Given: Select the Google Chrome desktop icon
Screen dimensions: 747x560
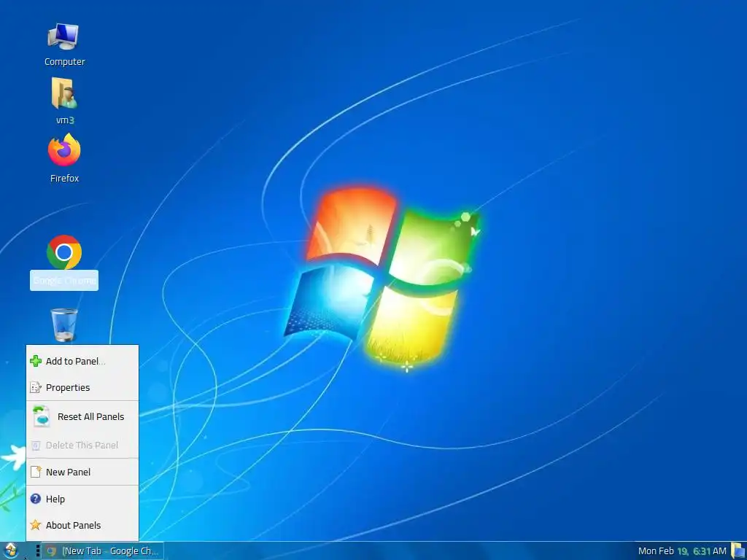Looking at the screenshot, I should pos(64,252).
